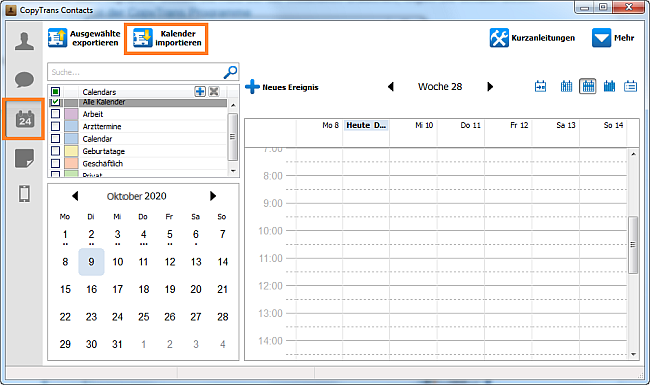
Task: Click the CopyTrans Contacts title bar icon
Action: tap(11, 10)
